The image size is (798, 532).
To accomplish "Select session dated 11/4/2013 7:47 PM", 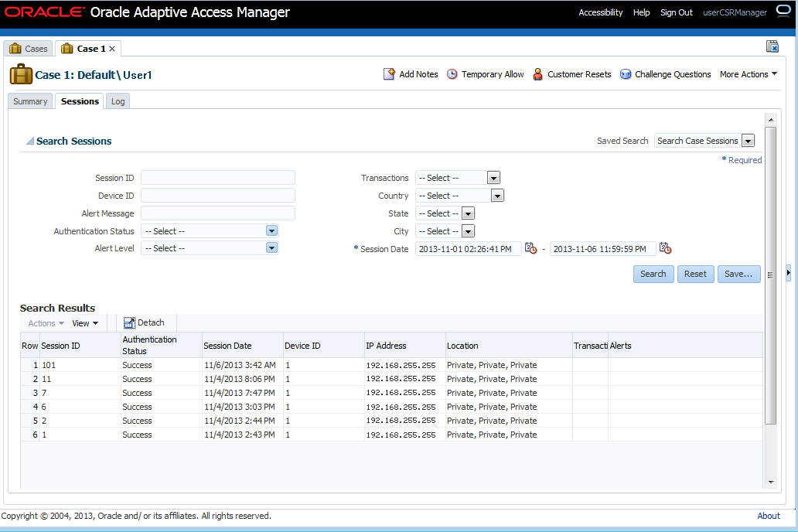I will (x=391, y=393).
